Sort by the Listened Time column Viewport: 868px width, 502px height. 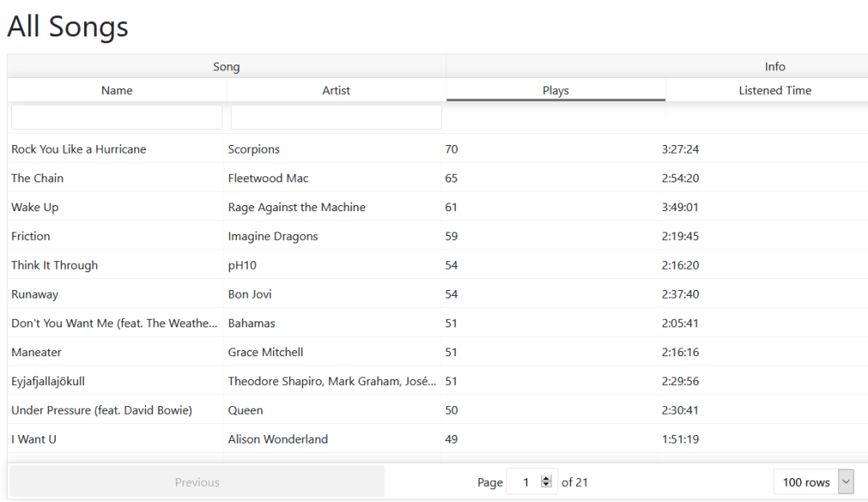pyautogui.click(x=774, y=91)
